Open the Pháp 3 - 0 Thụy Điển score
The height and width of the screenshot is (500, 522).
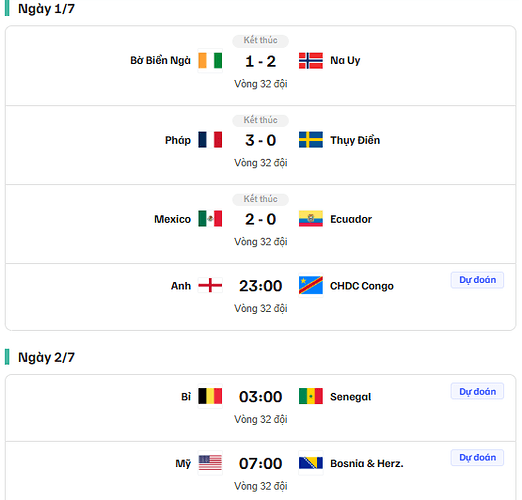(260, 140)
